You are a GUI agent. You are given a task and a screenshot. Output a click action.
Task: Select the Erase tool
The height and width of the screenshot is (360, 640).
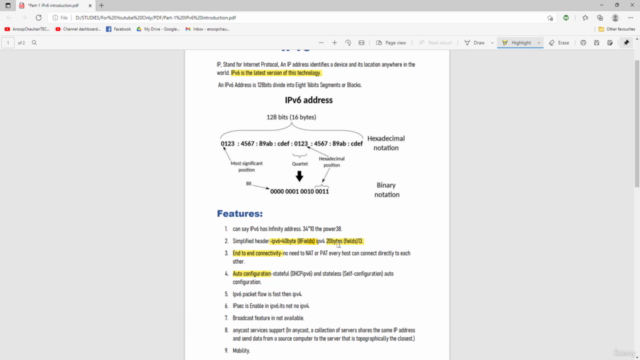click(559, 43)
